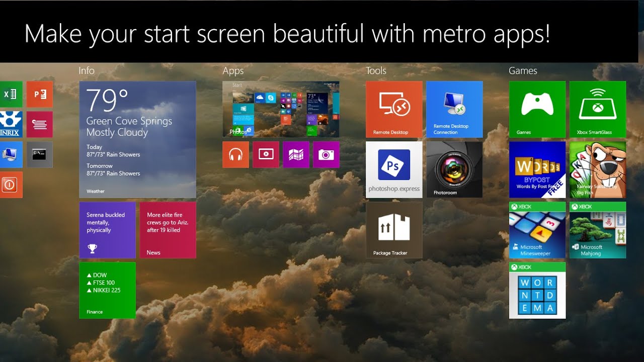Open Remote Desktop Connection tile
Screen dimensions: 644x362
point(454,109)
